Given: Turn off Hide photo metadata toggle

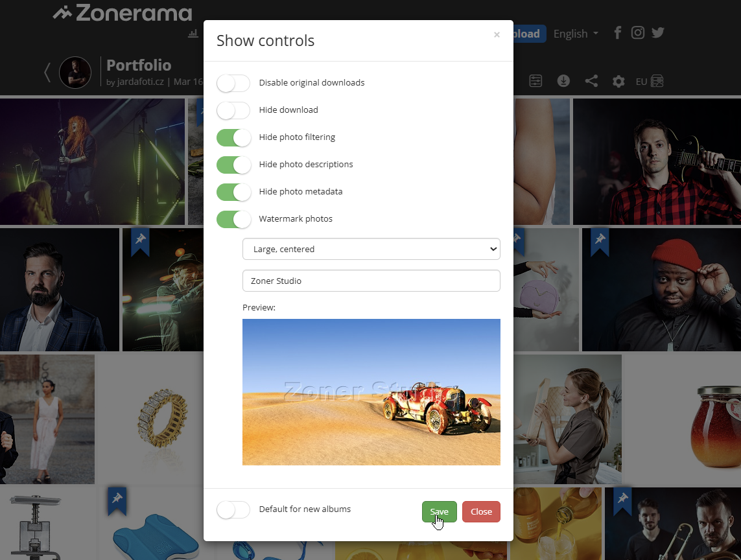Looking at the screenshot, I should coord(233,192).
